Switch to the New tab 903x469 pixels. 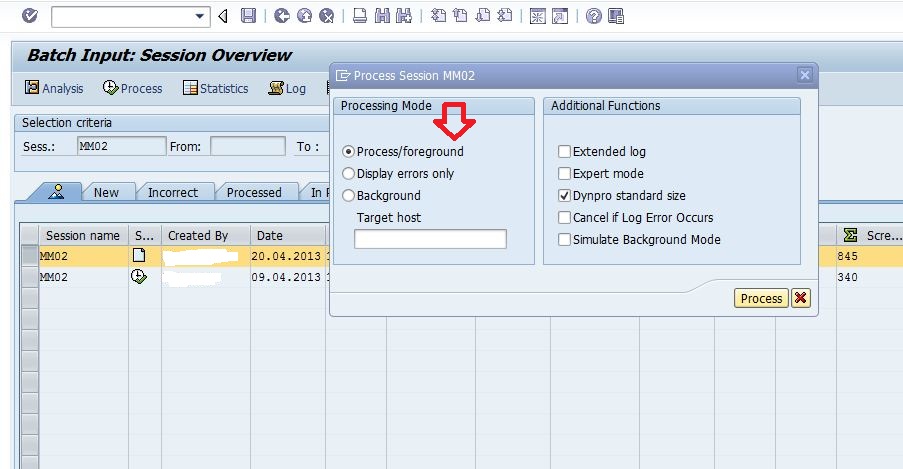click(107, 192)
